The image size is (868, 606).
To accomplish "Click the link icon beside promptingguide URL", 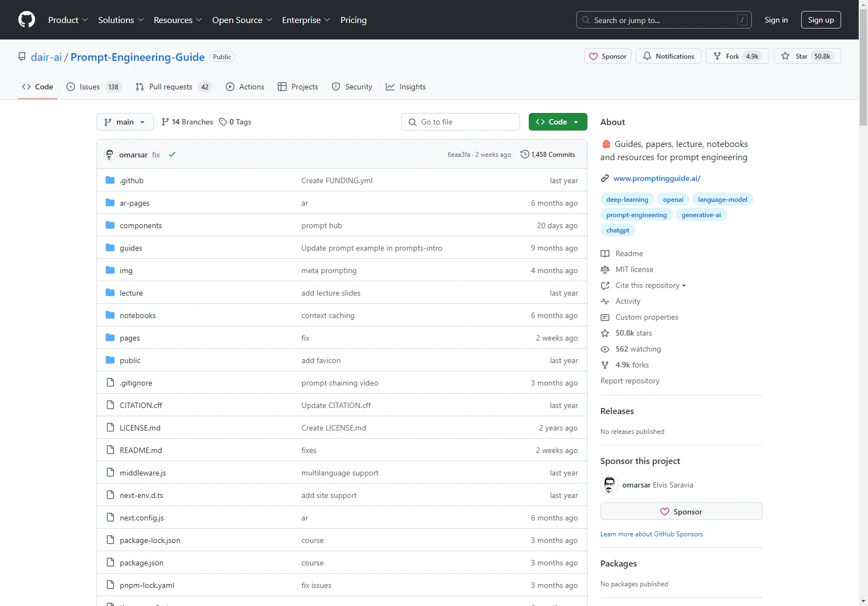I will point(605,178).
